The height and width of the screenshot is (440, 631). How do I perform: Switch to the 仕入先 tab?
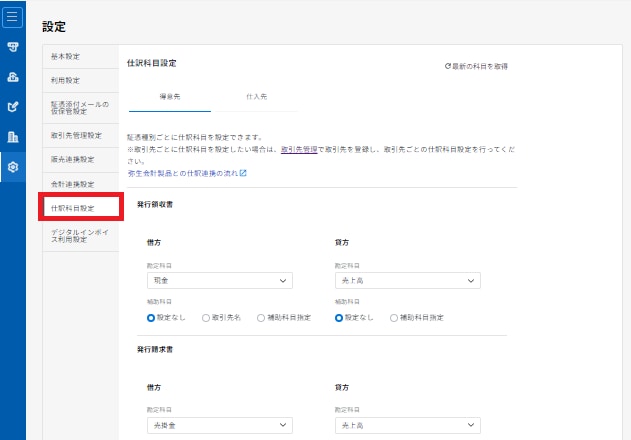[255, 98]
